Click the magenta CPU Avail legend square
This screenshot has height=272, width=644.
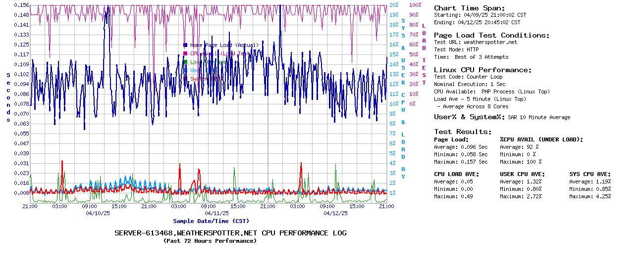point(185,53)
